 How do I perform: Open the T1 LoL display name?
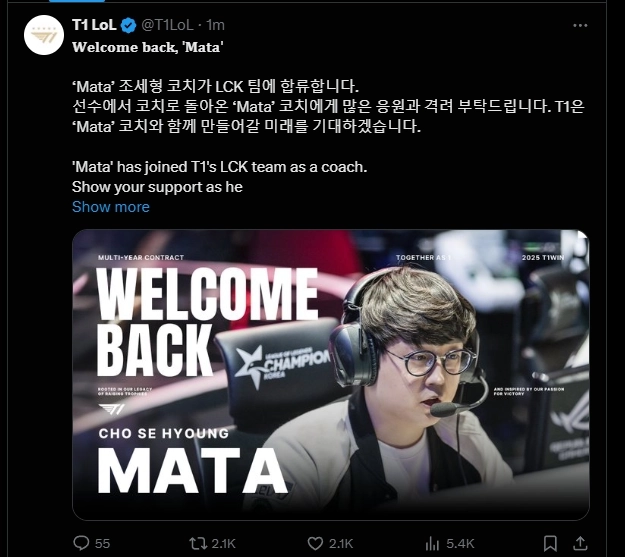[x=94, y=25]
